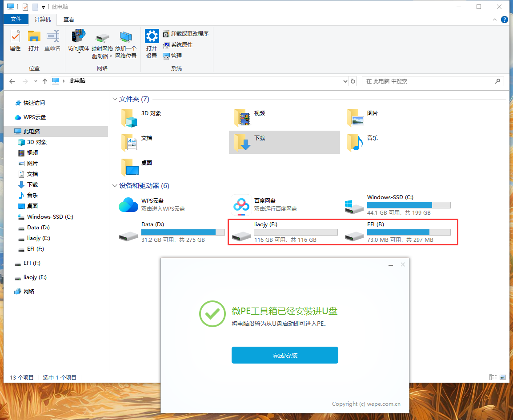Viewport: 513px width, 420px height.
Task: Open the 文件 menu tab
Action: coord(16,19)
